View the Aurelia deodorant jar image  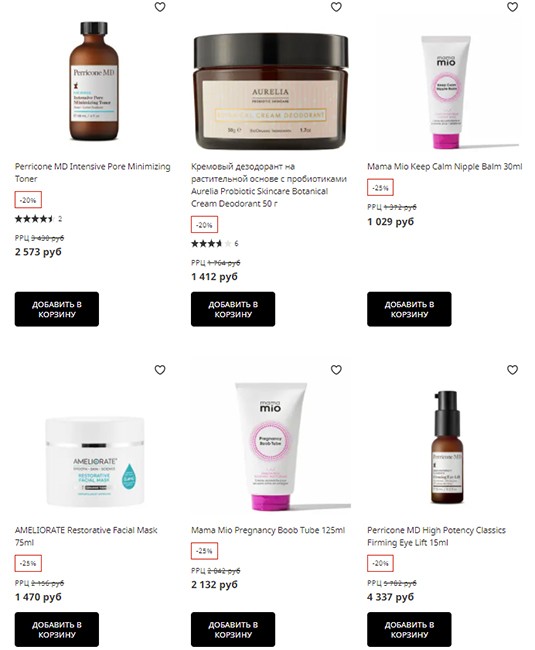271,92
